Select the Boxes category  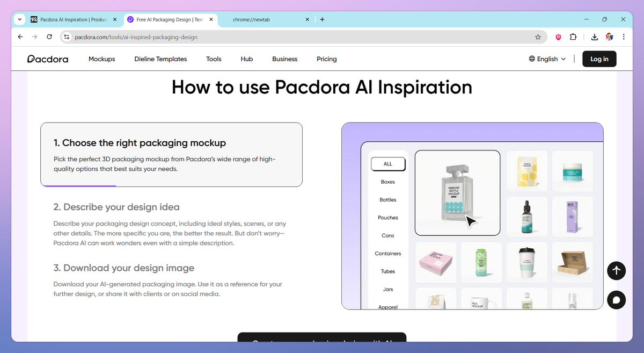[x=388, y=182]
